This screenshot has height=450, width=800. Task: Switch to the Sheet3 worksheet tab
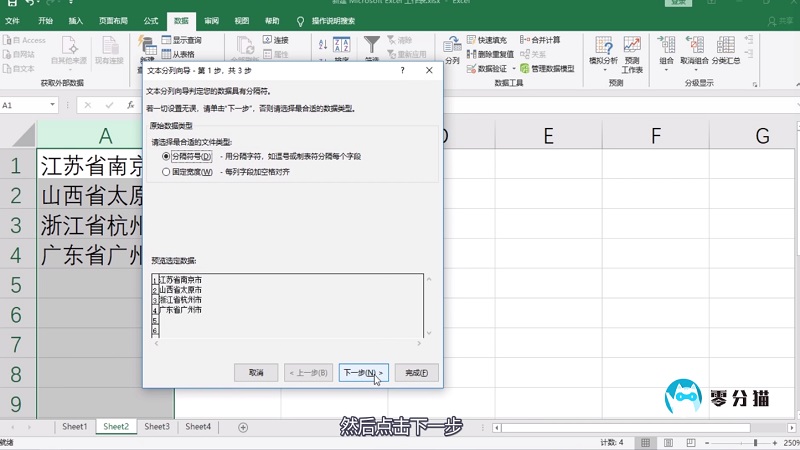tap(157, 427)
